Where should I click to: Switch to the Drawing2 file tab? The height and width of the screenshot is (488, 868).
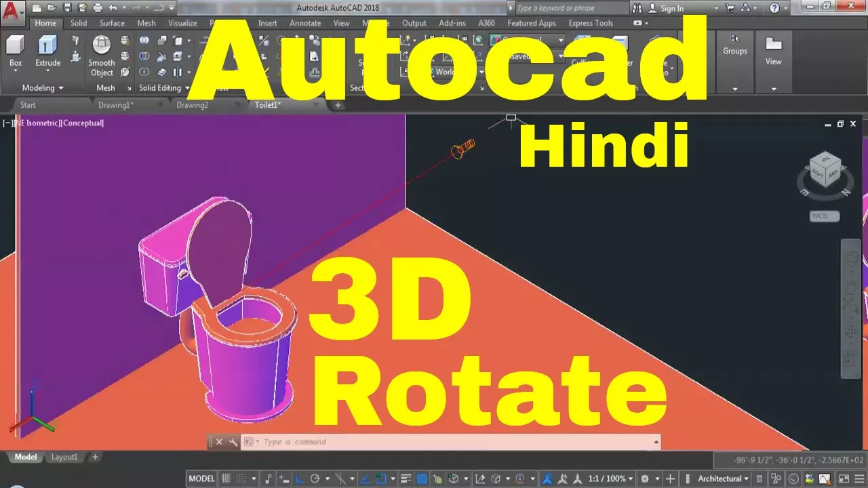point(193,105)
